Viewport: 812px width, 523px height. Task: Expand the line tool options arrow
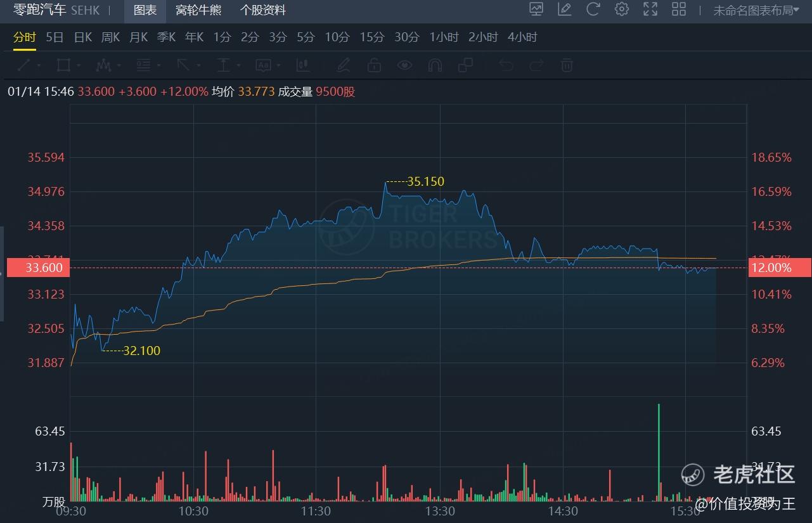37,65
